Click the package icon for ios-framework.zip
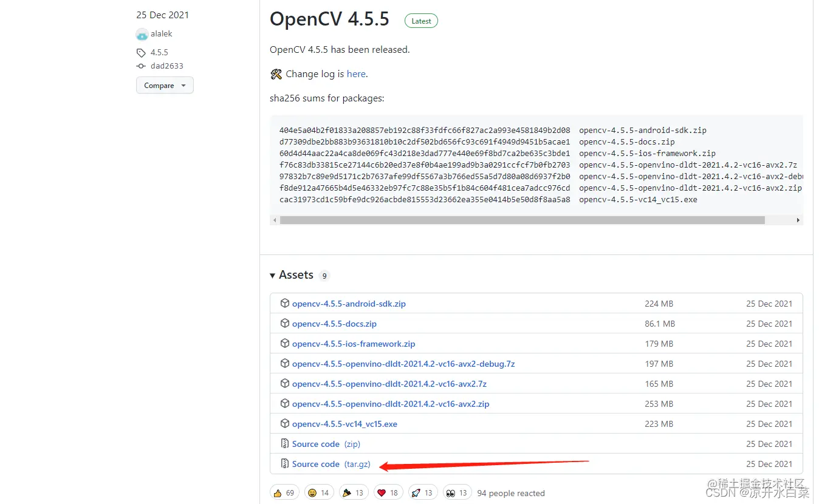 (x=284, y=343)
